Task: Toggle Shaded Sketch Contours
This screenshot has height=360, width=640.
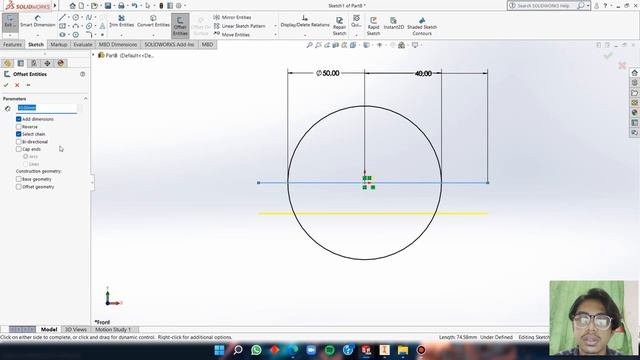Action: point(422,26)
